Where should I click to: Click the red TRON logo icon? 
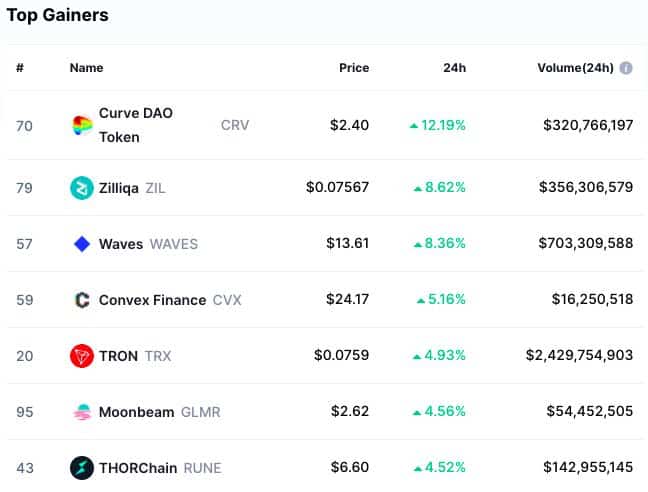point(82,356)
